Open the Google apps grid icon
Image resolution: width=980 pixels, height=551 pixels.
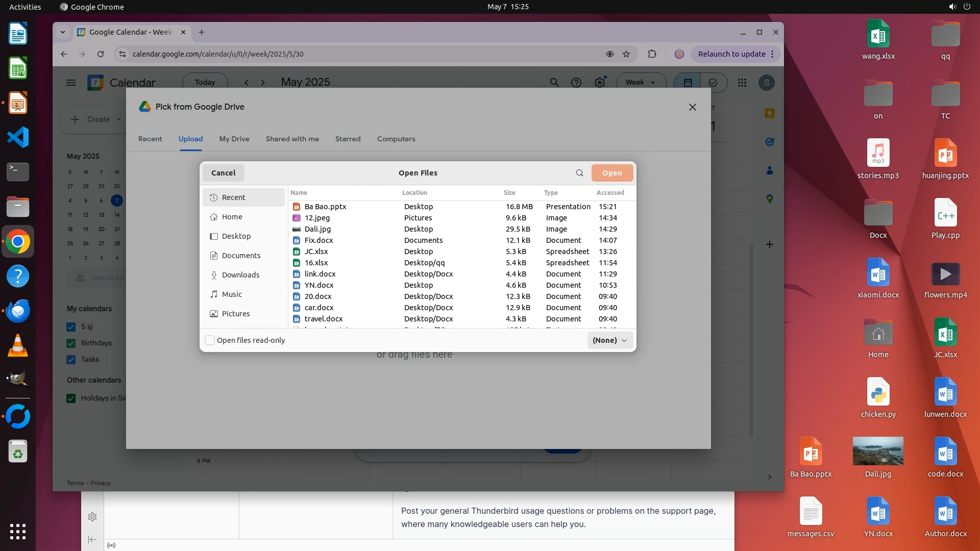pyautogui.click(x=742, y=83)
